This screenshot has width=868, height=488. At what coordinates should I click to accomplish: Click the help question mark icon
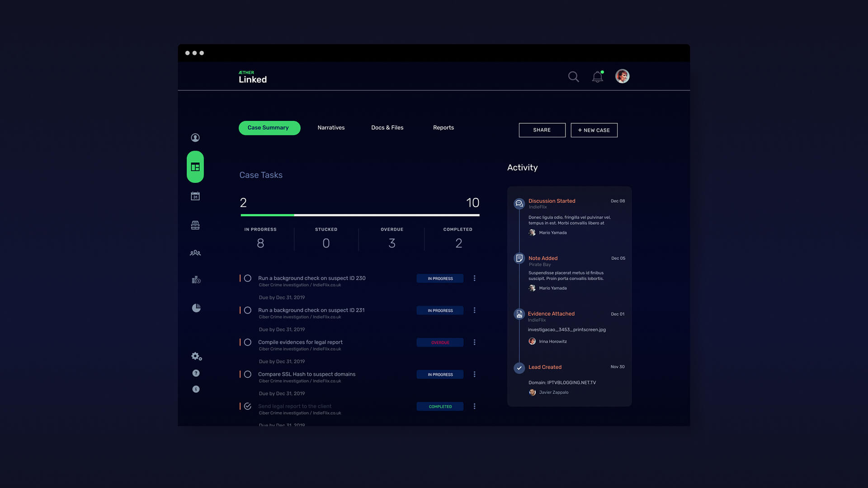pyautogui.click(x=196, y=373)
